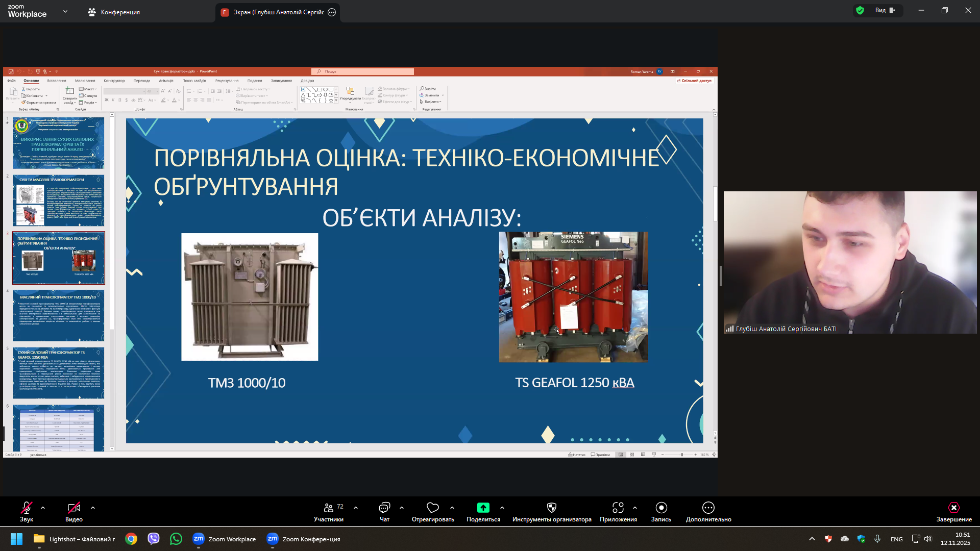Open Google Chrome from the taskbar
The width and height of the screenshot is (980, 551).
click(131, 539)
